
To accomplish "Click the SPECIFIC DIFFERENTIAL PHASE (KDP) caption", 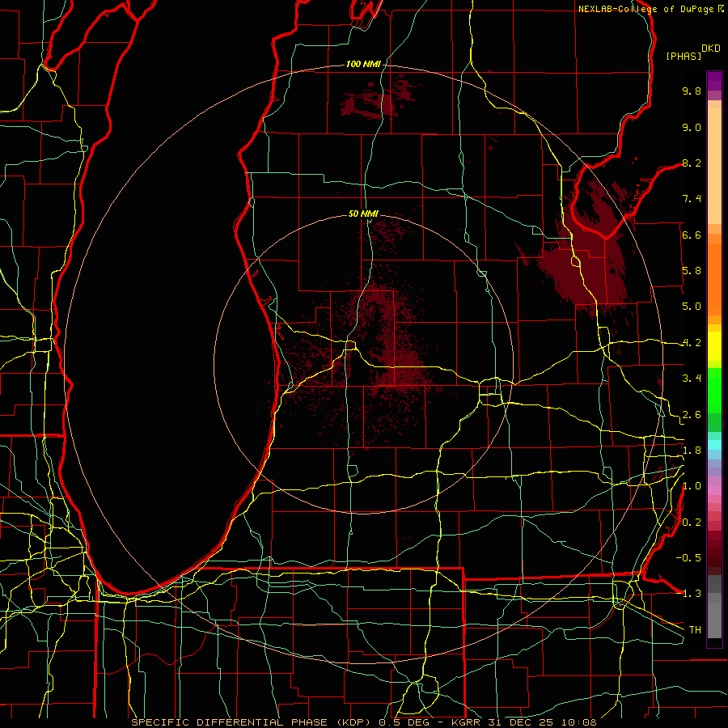I will [253, 722].
